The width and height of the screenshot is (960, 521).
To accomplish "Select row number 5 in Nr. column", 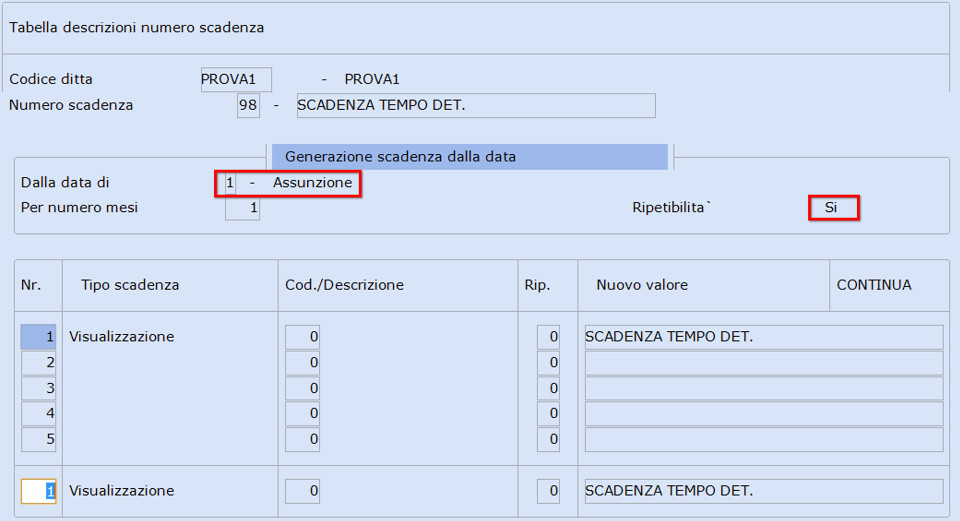I will tap(39, 439).
